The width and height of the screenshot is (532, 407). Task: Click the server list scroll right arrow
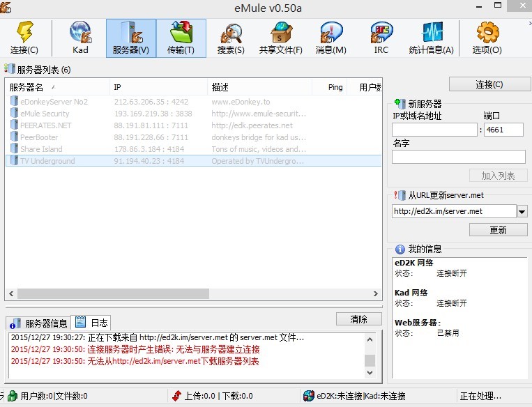(375, 293)
